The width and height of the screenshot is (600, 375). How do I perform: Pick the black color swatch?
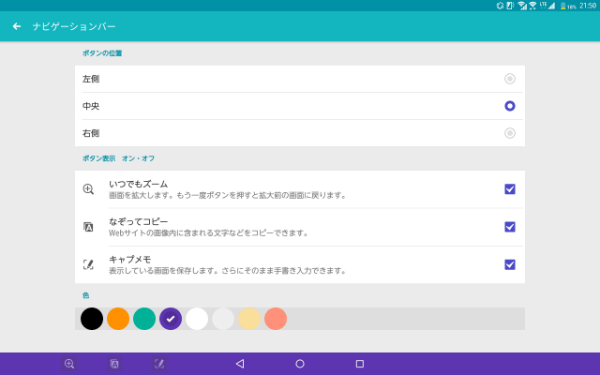pos(92,319)
